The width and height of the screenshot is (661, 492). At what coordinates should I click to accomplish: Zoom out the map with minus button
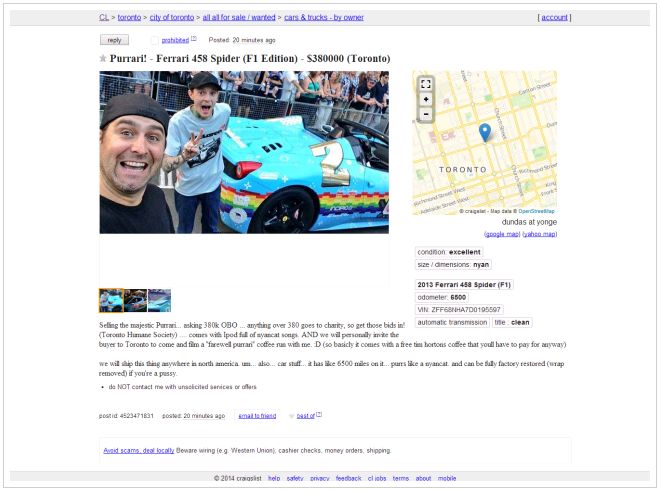click(426, 114)
